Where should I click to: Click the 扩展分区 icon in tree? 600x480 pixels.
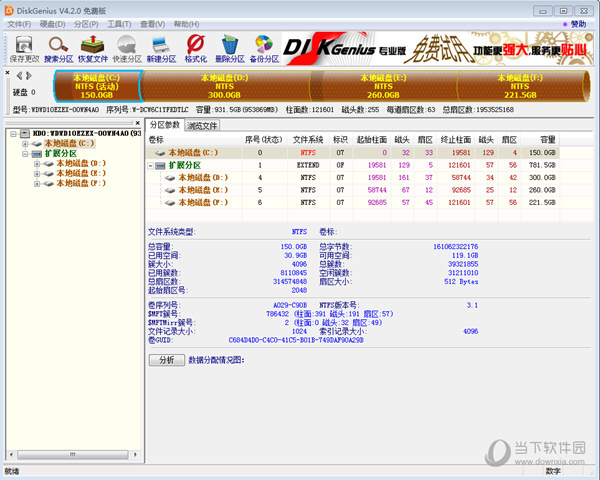click(37, 154)
